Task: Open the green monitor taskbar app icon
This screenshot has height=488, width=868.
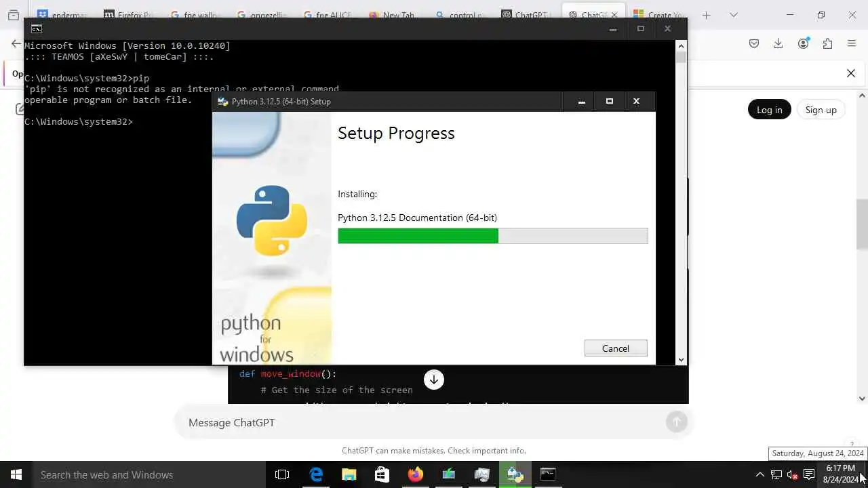Action: tap(448, 474)
